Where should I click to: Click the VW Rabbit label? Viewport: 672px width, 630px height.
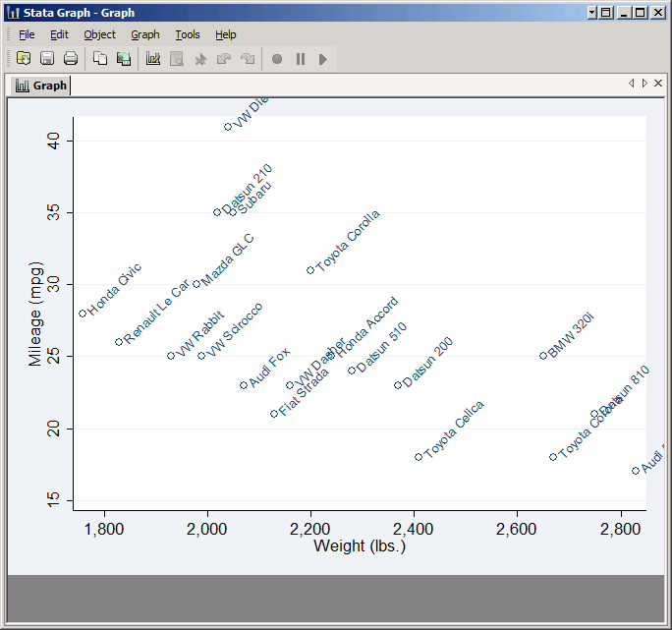click(x=199, y=334)
